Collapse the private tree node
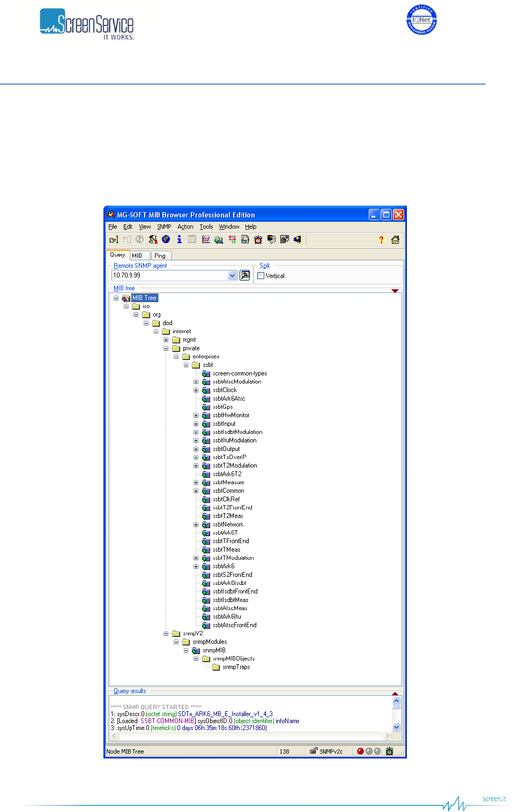Screen dimensions: 513x812 [166, 348]
